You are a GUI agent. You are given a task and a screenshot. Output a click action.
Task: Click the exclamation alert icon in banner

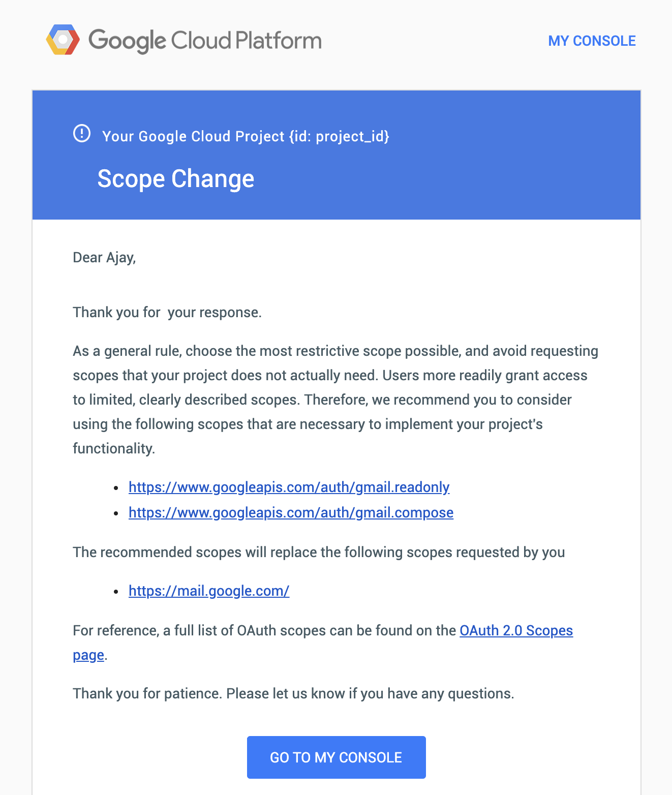(x=82, y=134)
